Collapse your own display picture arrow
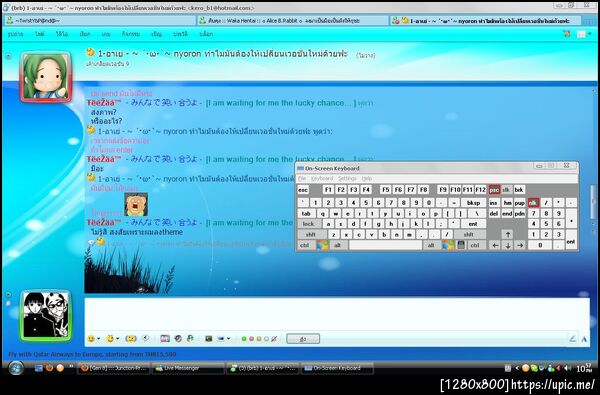The image size is (600, 395). (8, 294)
